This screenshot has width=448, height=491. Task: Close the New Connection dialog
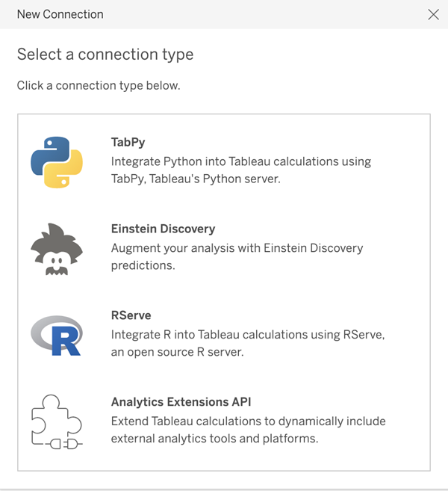(x=433, y=14)
